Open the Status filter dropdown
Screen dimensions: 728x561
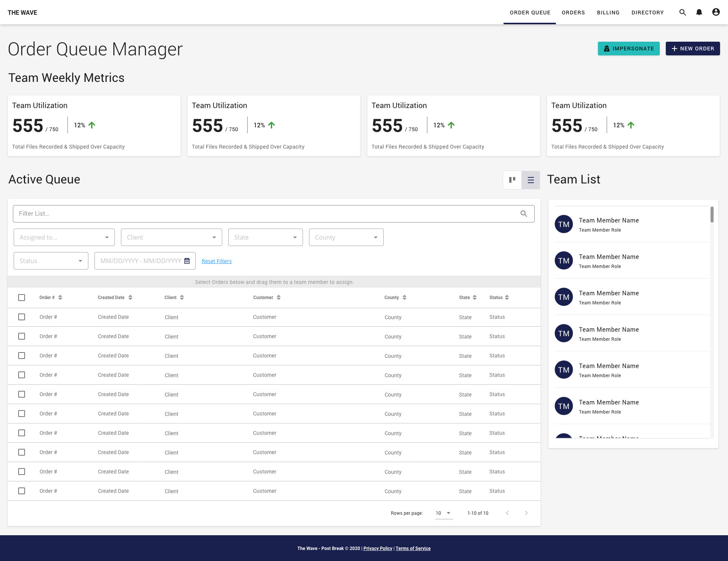(x=51, y=261)
